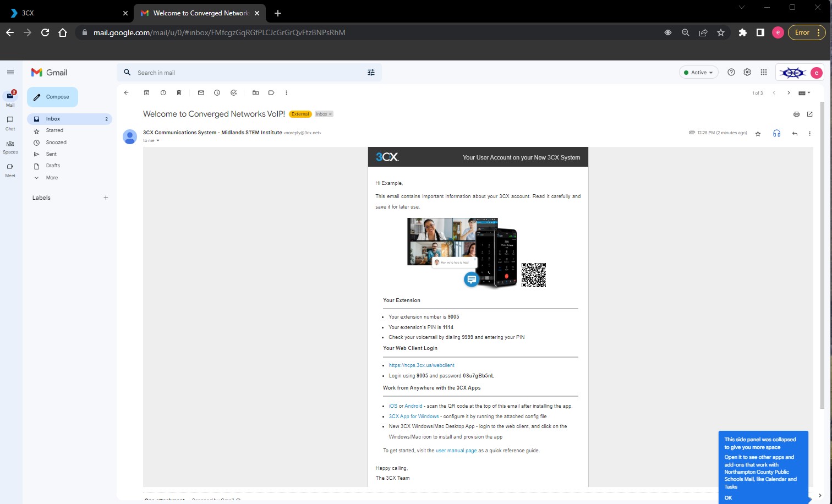Bookmark this page star icon
This screenshot has width=832, height=504.
click(x=721, y=32)
